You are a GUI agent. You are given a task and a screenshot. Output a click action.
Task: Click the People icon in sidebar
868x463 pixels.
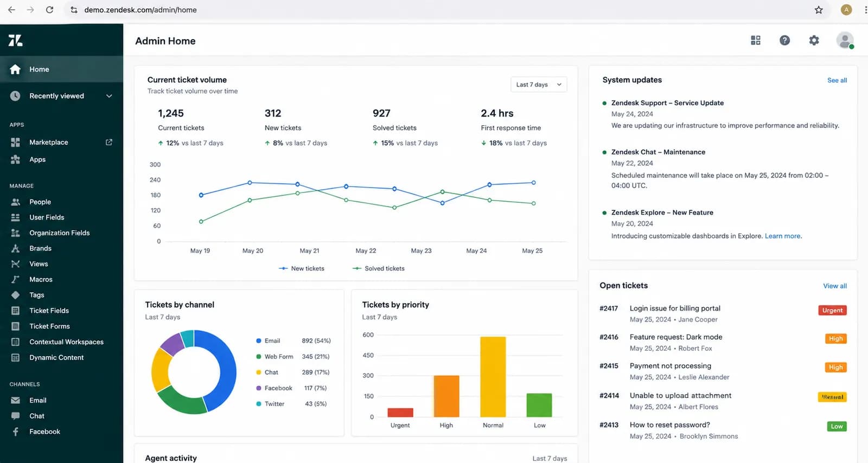click(x=15, y=202)
